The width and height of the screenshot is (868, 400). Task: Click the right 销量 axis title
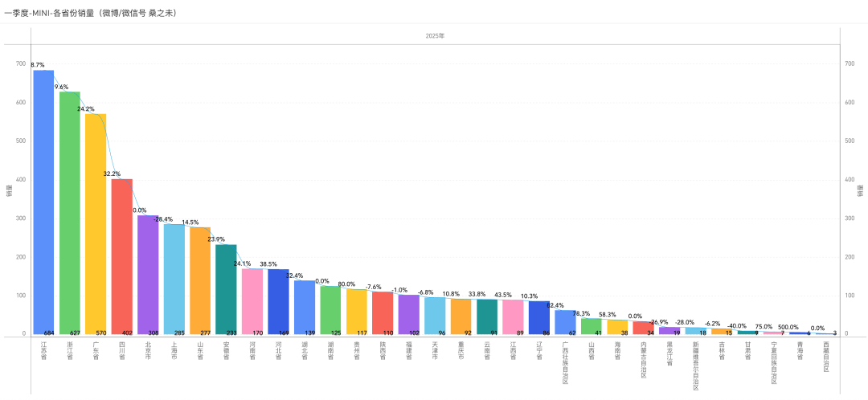click(859, 190)
